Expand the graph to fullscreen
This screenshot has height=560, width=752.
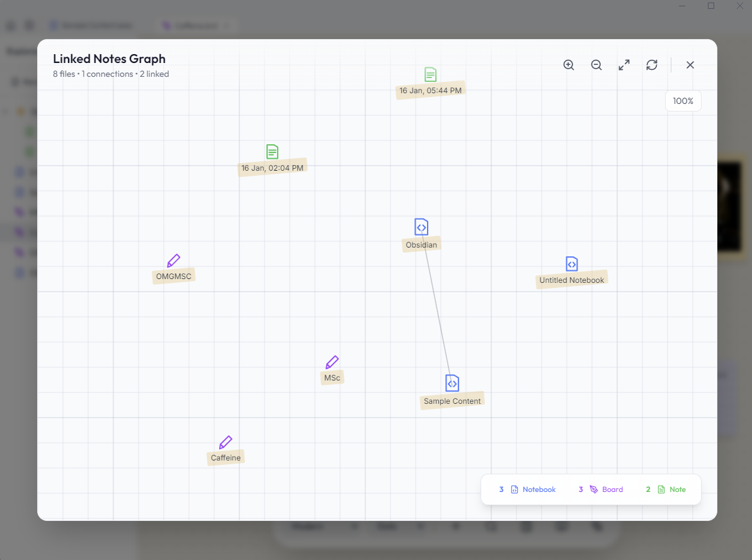pos(624,64)
